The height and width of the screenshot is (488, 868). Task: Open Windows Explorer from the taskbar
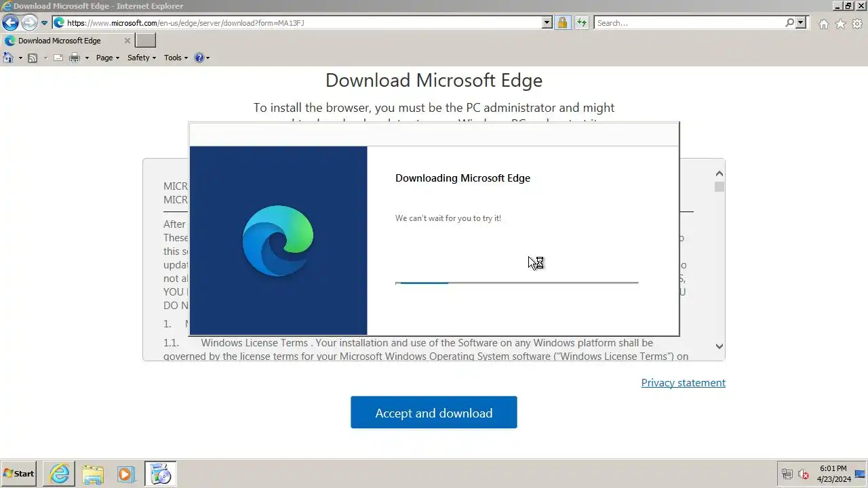[x=93, y=474]
